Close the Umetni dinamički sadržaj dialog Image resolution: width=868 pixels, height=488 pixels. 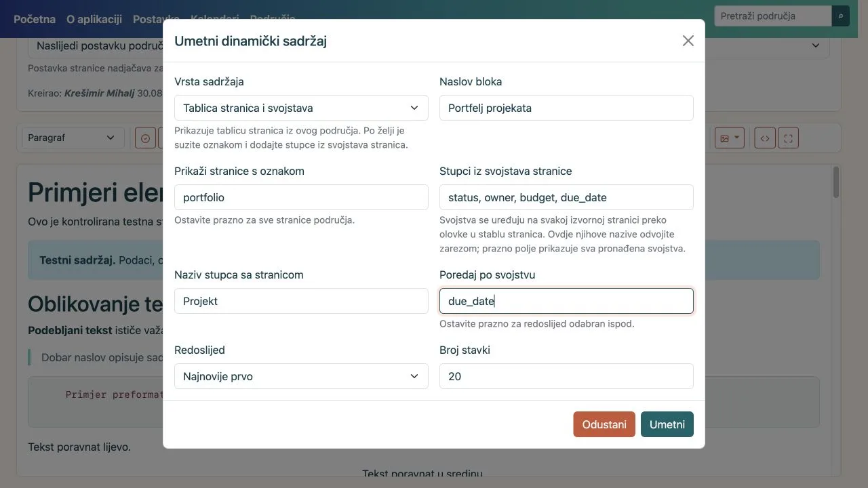click(688, 41)
